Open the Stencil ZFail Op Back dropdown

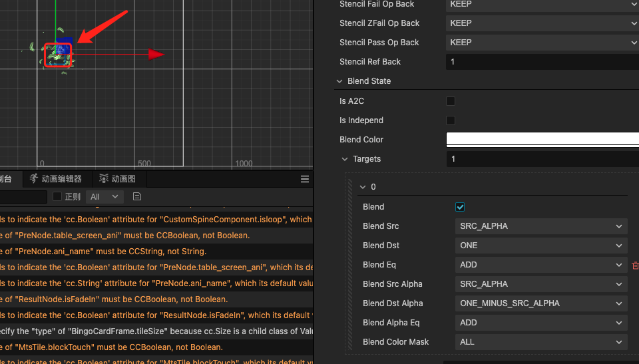(x=542, y=23)
